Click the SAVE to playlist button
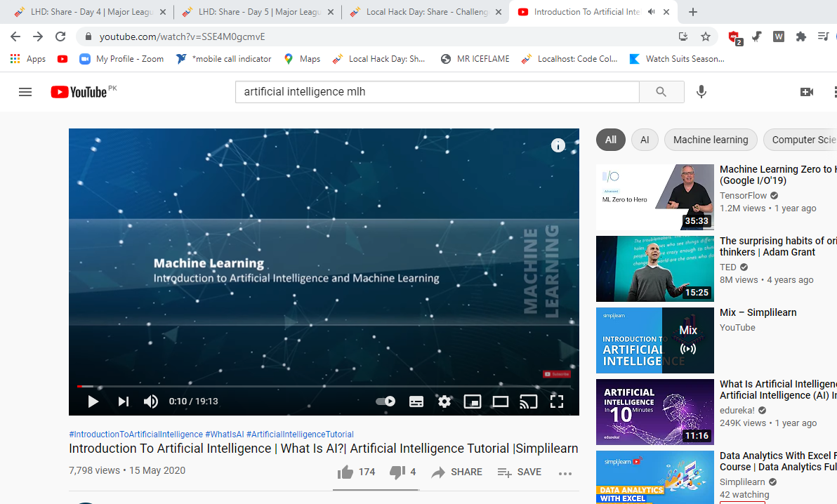Viewport: 837px width, 504px height. [x=520, y=472]
